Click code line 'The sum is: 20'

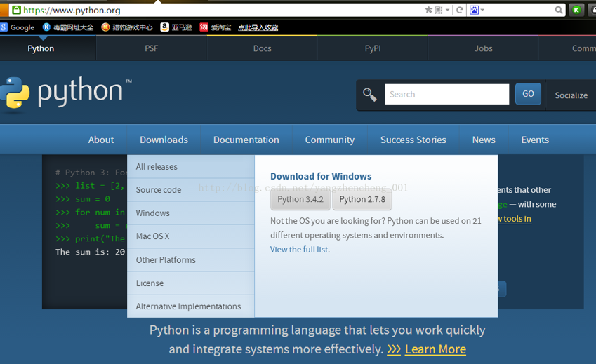[90, 252]
